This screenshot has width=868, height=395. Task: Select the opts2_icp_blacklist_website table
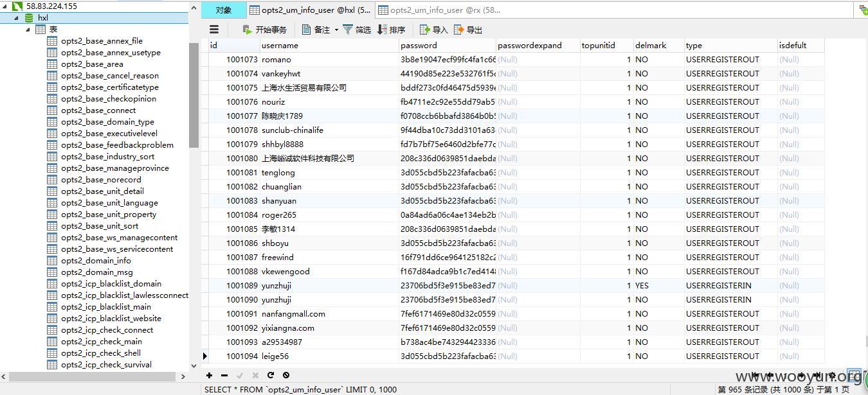pos(111,319)
